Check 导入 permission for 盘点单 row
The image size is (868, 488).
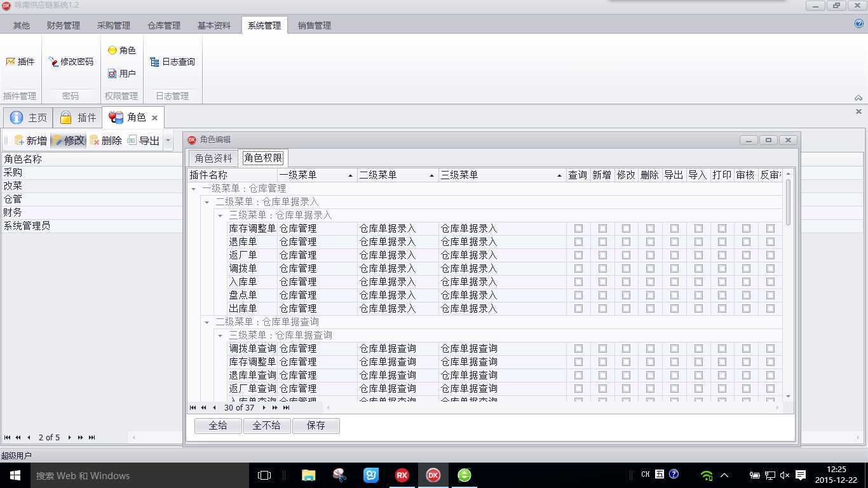[x=698, y=295]
